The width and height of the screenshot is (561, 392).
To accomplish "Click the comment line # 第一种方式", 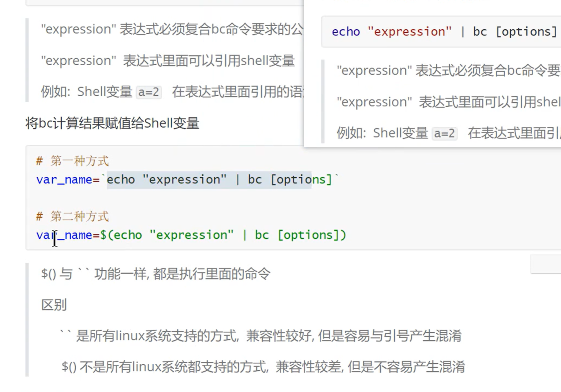I will point(73,161).
